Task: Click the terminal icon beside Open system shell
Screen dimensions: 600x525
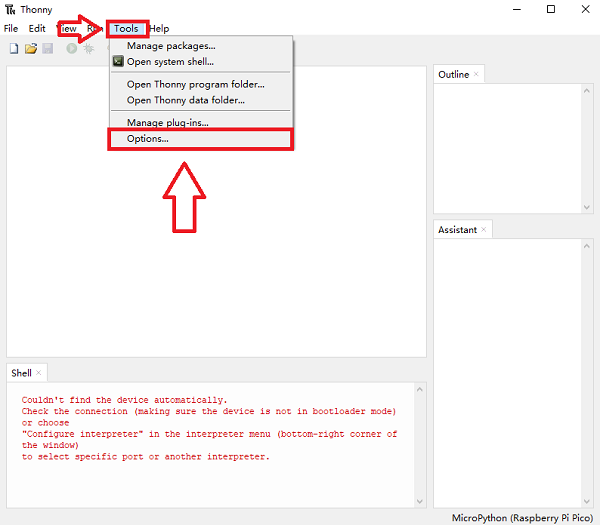Action: tap(118, 61)
